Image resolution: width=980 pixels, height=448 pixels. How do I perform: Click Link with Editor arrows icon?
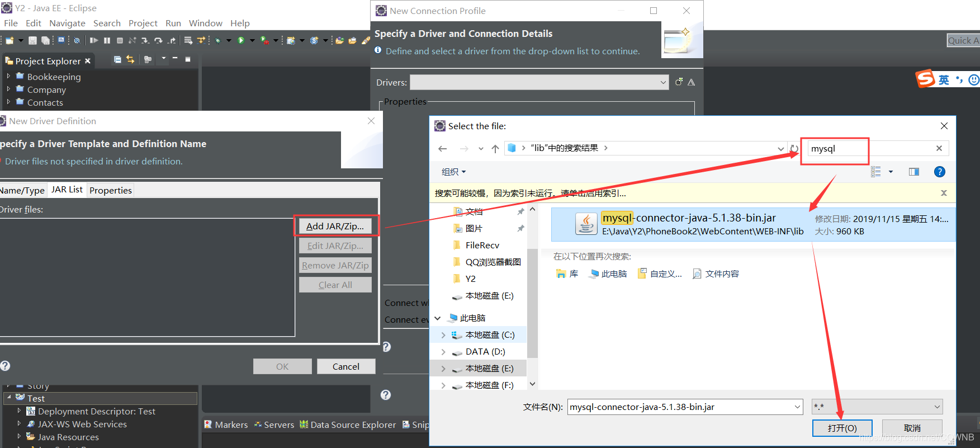click(130, 59)
